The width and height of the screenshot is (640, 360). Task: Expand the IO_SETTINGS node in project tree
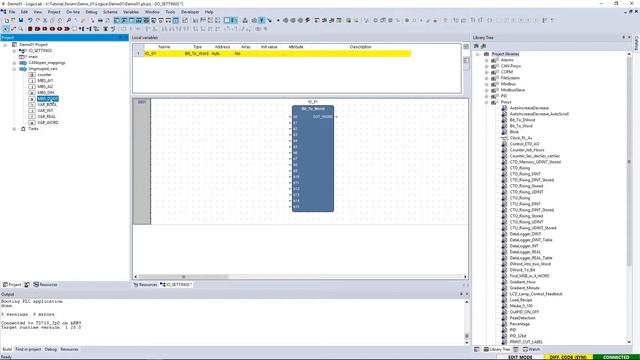point(14,51)
